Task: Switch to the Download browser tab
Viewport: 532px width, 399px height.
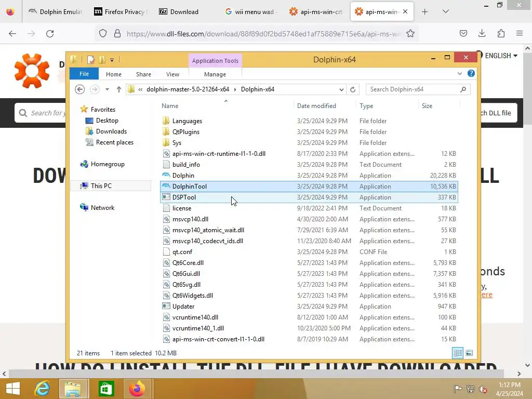Action: tap(184, 11)
